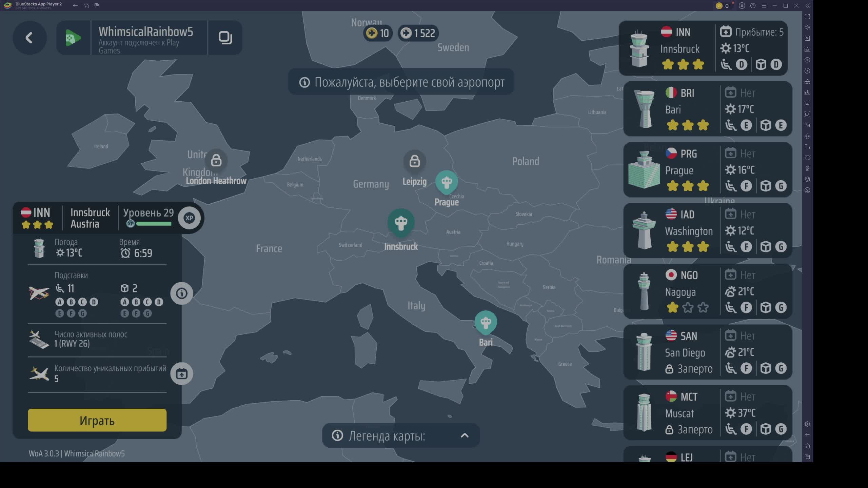Click the Уровень 29 level label
Screen dimensions: 868x488
pyautogui.click(x=148, y=213)
